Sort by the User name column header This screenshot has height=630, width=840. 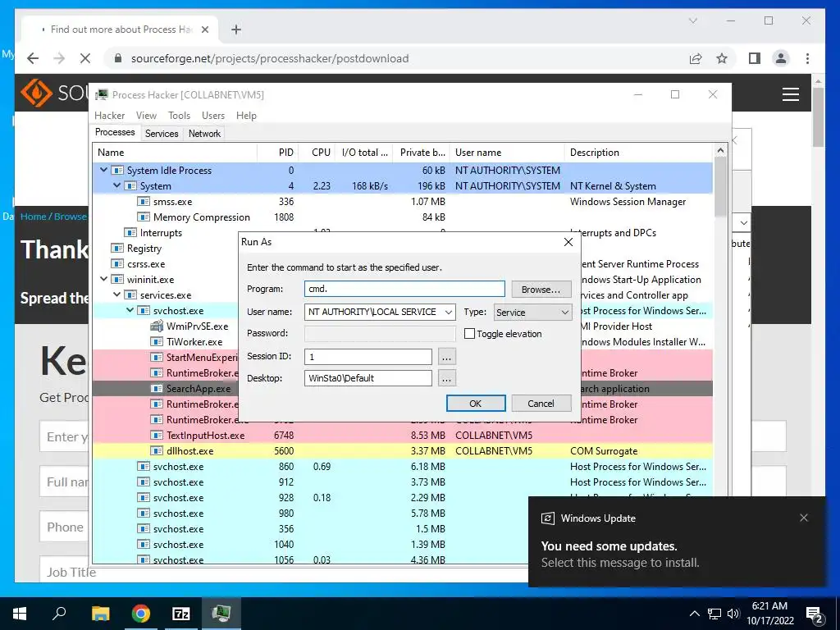coord(507,152)
